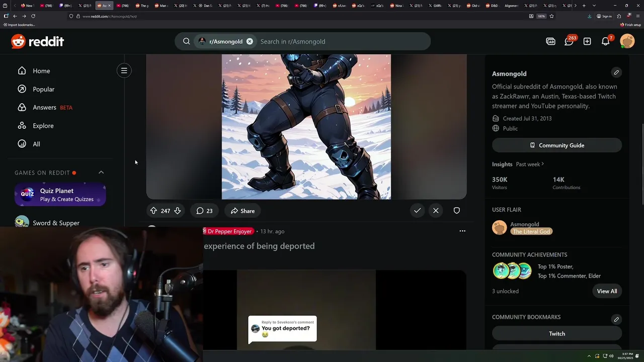Open browser hamburger menu
The width and height of the screenshot is (644, 362).
[638, 16]
